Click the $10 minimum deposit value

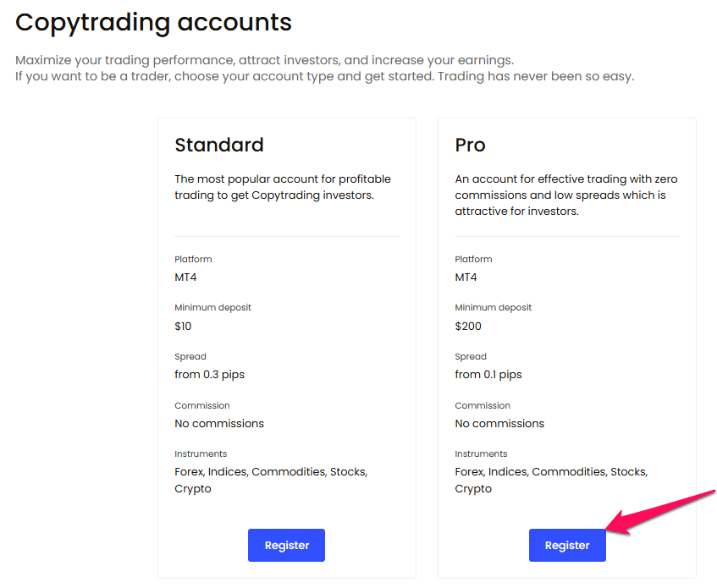point(183,326)
